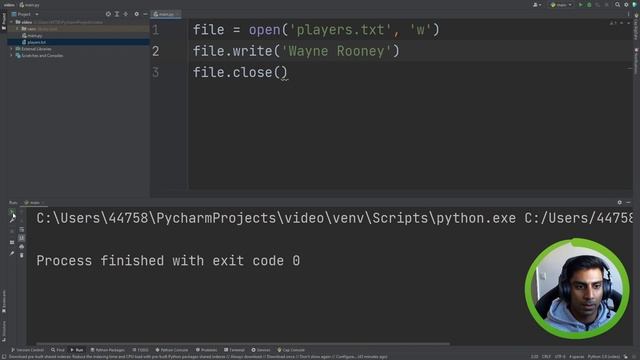Run the program with the green play icon

click(580, 5)
